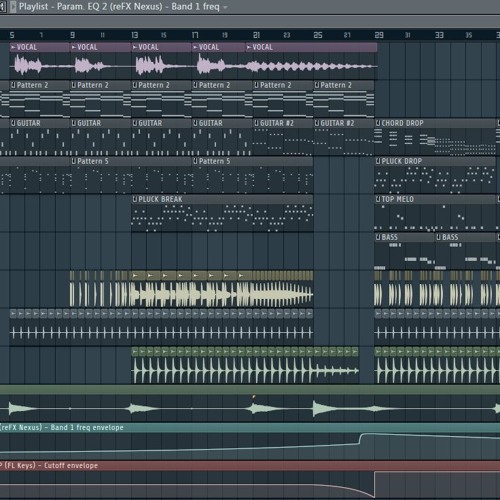Select the CHORD DROP pattern notes area
500x500 pixels.
pos(435,142)
